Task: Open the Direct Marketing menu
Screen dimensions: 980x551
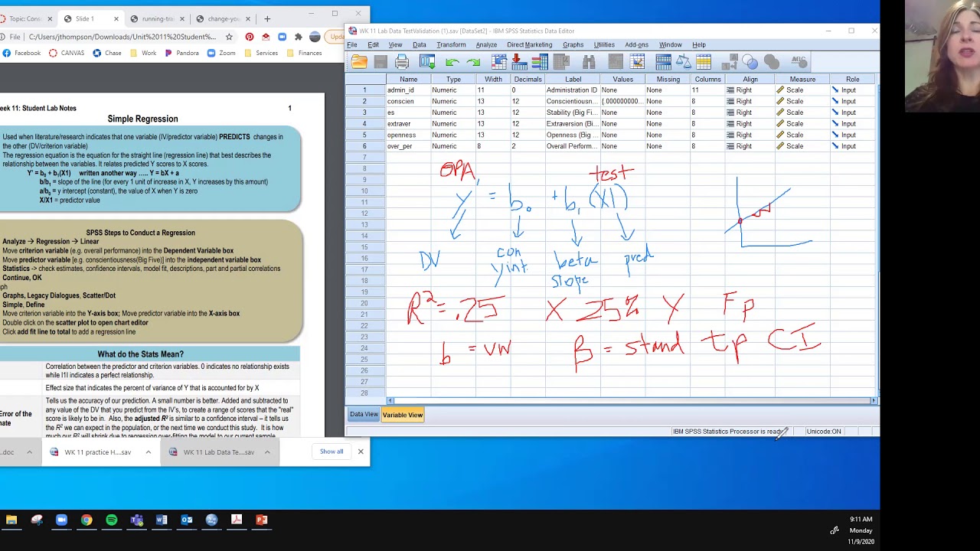Action: (x=529, y=45)
